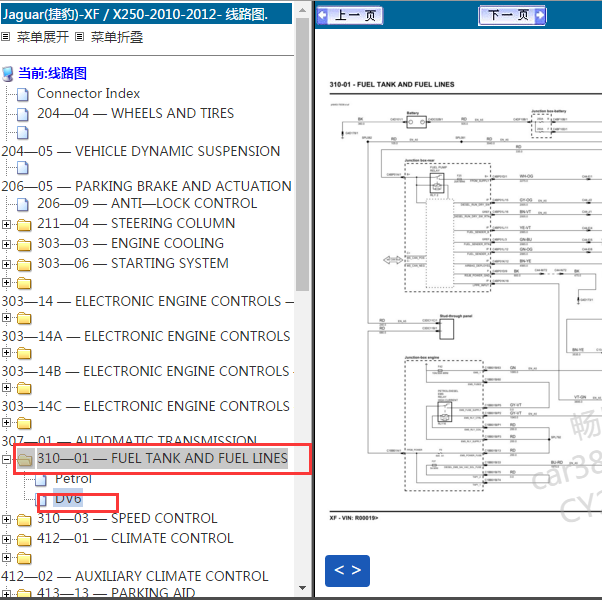Click folder icon beside STARTING SYSTEM
The width and height of the screenshot is (602, 600).
pyautogui.click(x=24, y=264)
